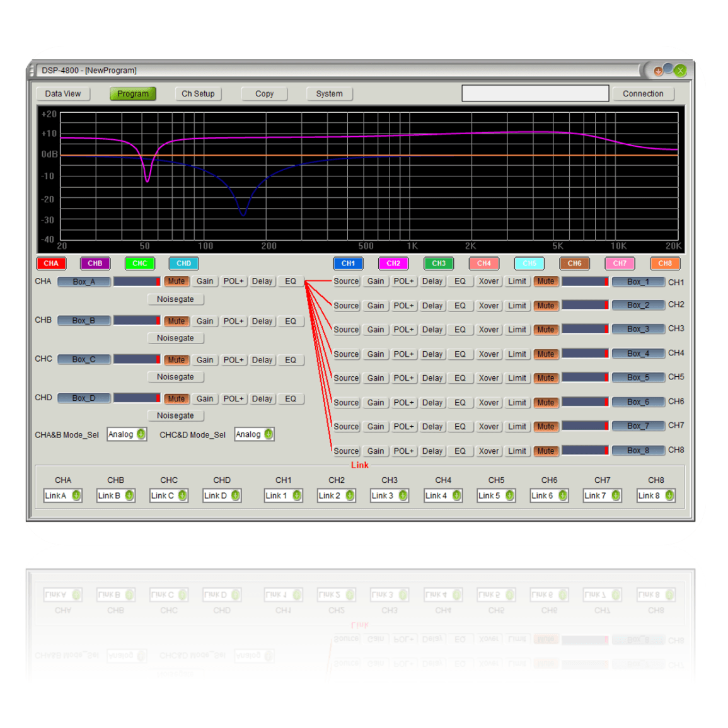Select the pink CH7 curve button
Image resolution: width=728 pixels, height=728 pixels.
click(620, 263)
